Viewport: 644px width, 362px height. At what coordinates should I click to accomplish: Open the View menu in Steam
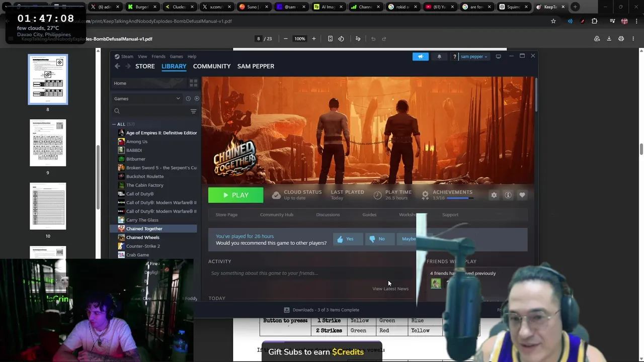[142, 56]
